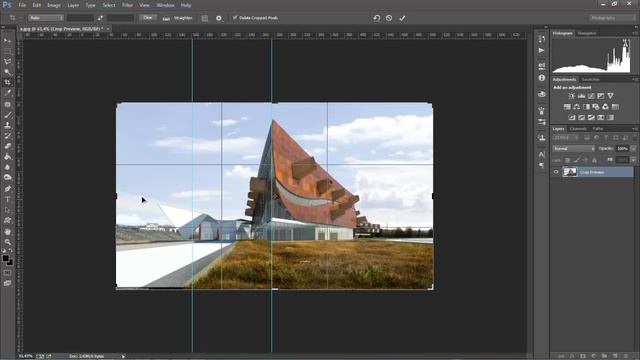Viewport: 640px width, 360px height.
Task: Select the History Brush tool
Action: click(x=7, y=136)
